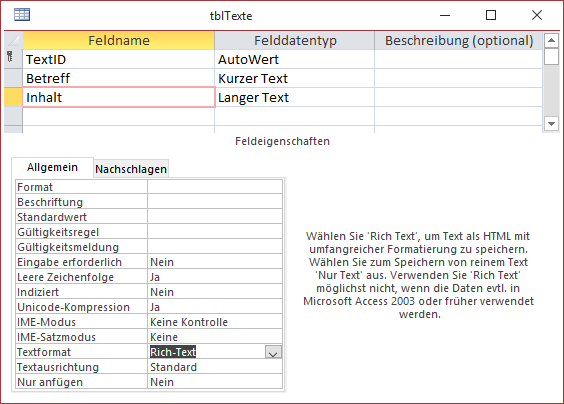Viewport: 564px width, 404px height.
Task: Click the Felddatentyp column header
Action: pos(295,40)
